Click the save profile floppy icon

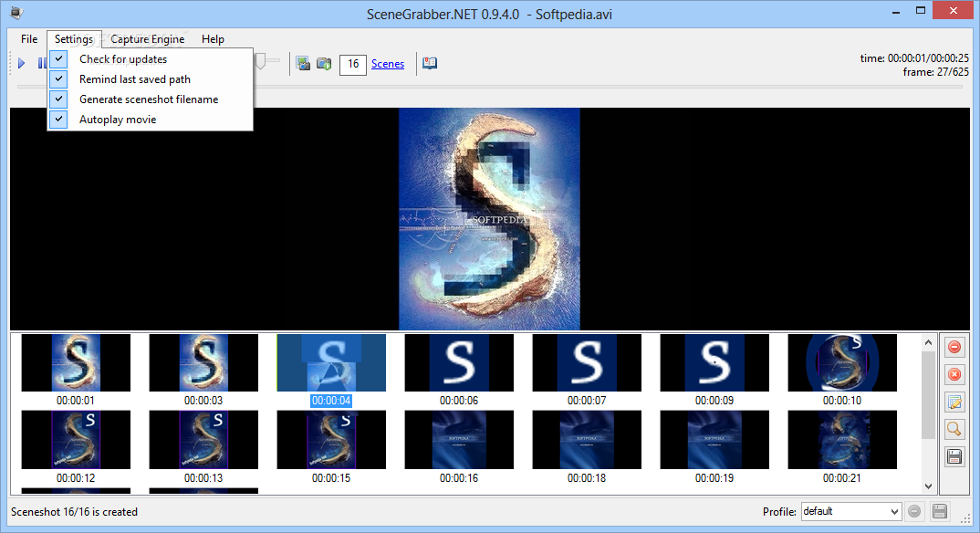click(x=939, y=511)
